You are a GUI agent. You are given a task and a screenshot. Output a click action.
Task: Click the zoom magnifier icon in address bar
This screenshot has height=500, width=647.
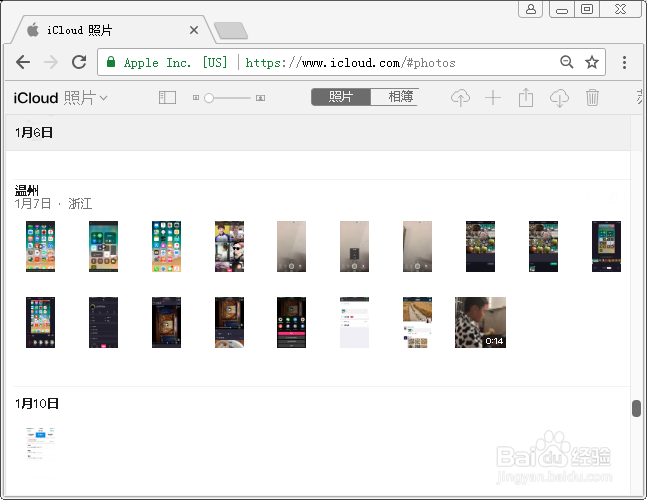[x=567, y=62]
